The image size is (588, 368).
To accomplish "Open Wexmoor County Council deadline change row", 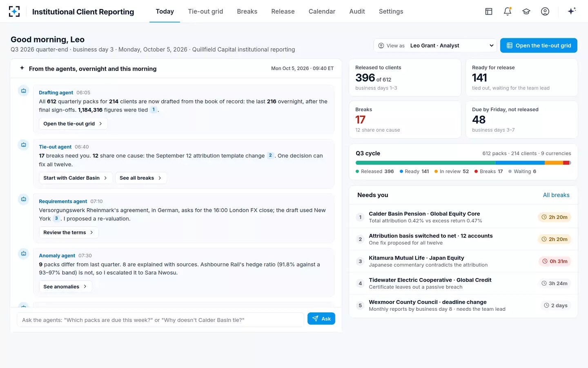I will [x=463, y=305].
